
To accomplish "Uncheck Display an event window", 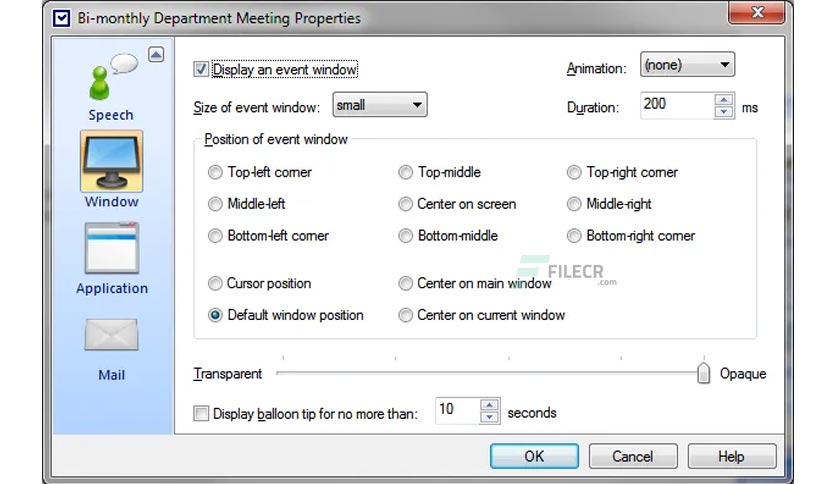I will click(x=201, y=69).
